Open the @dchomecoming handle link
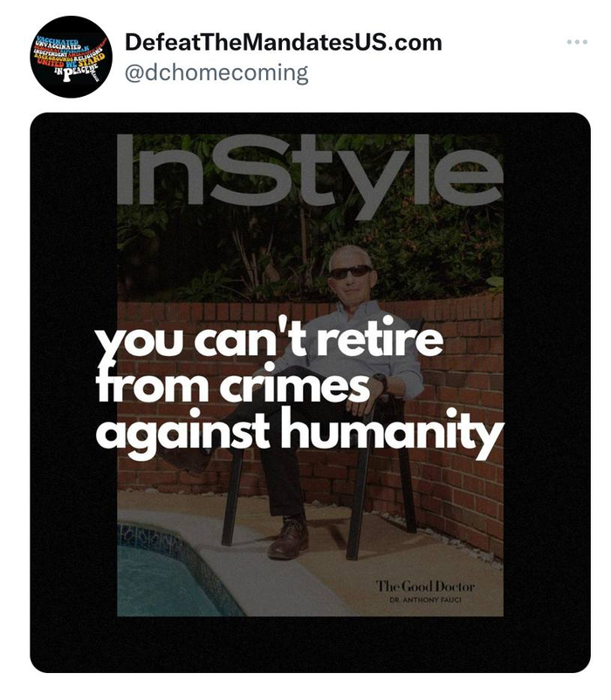 point(216,72)
